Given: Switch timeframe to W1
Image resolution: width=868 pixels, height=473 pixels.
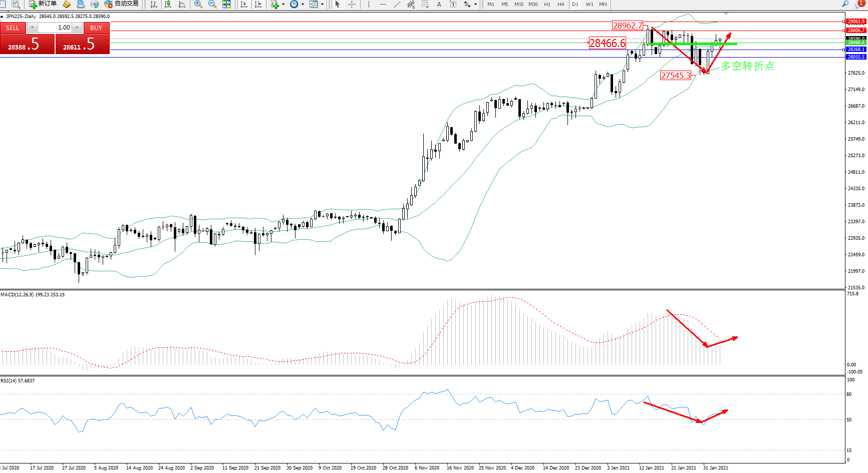Looking at the screenshot, I should click(x=590, y=4).
